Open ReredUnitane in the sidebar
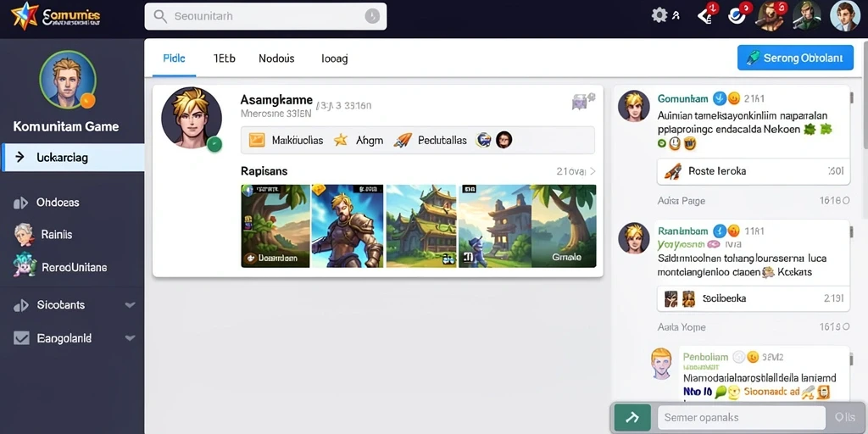This screenshot has height=434, width=868. (x=75, y=267)
